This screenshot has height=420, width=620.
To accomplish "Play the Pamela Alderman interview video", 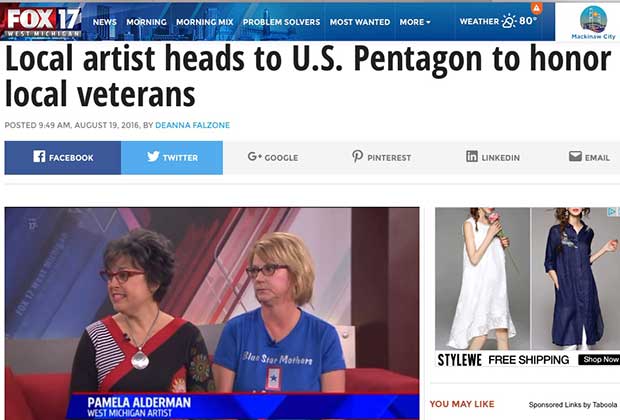I will tap(212, 313).
